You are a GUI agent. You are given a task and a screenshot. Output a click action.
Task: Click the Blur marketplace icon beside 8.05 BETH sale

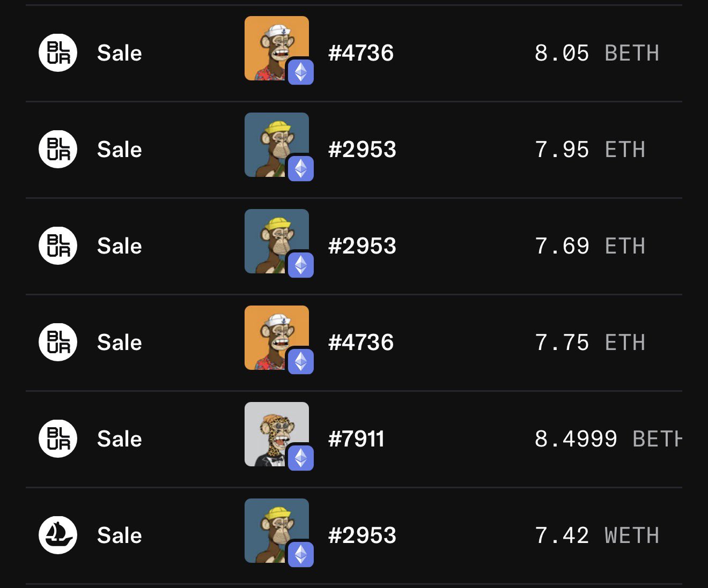[58, 53]
